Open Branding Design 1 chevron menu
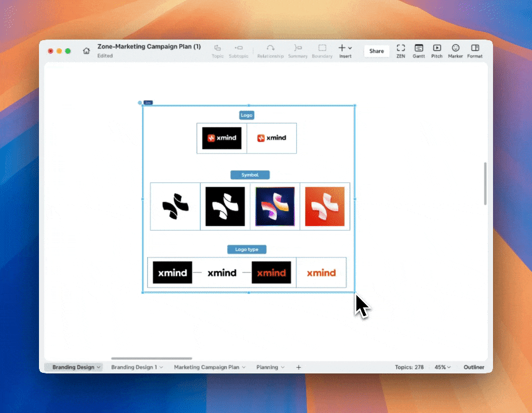 [161, 367]
